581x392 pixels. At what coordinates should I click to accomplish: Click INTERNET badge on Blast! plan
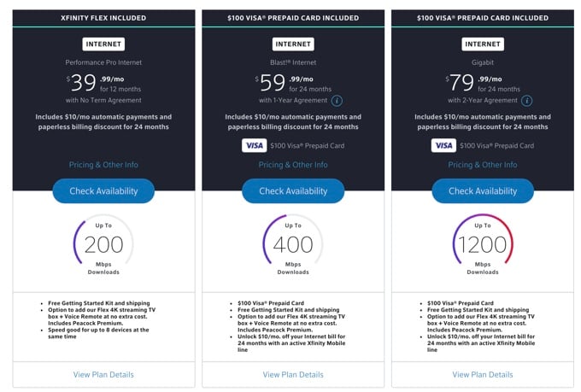tap(293, 44)
